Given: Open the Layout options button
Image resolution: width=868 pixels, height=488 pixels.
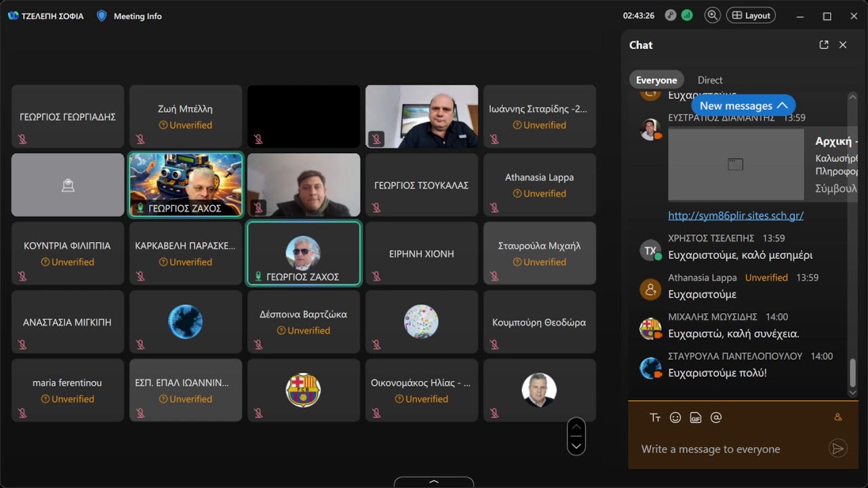Looking at the screenshot, I should [x=751, y=16].
